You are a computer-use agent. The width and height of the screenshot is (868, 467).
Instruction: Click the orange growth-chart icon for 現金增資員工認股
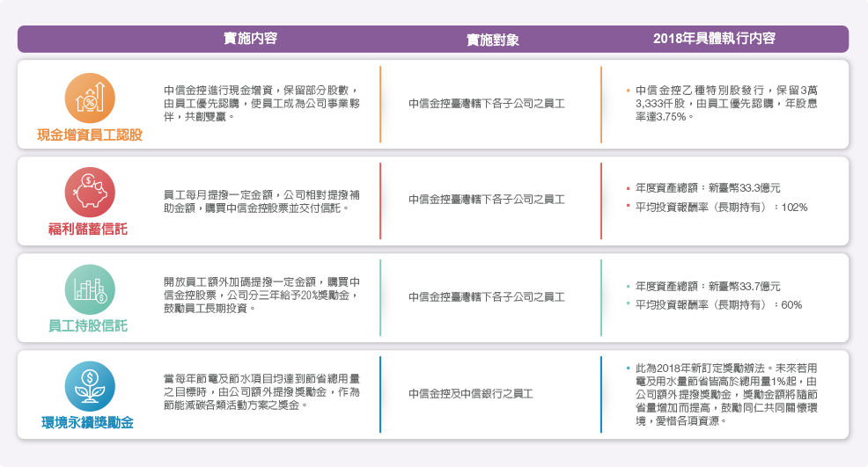click(90, 98)
